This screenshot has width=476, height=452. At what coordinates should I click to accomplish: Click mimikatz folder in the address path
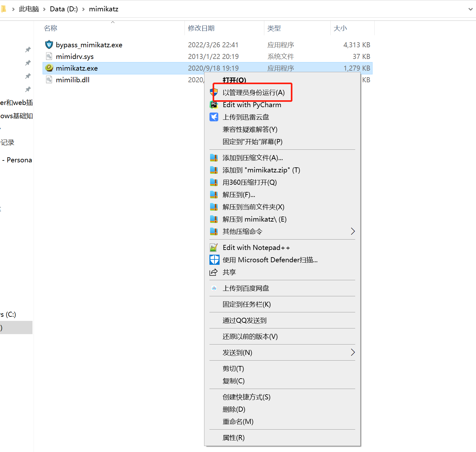[103, 9]
